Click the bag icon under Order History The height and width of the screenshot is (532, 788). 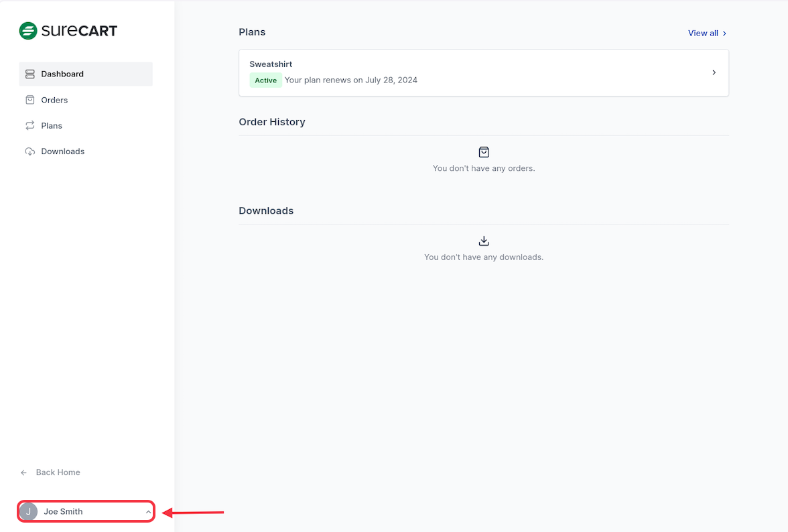(x=484, y=152)
